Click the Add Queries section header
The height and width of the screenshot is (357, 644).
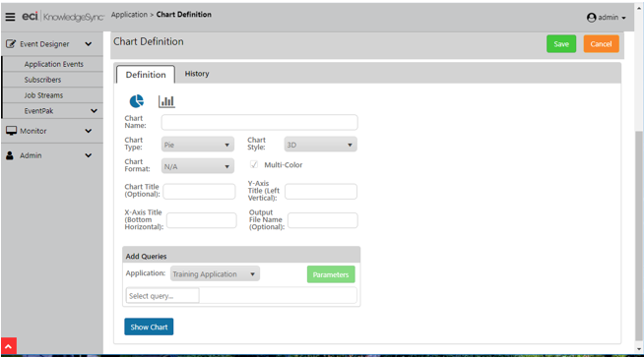[x=241, y=256]
